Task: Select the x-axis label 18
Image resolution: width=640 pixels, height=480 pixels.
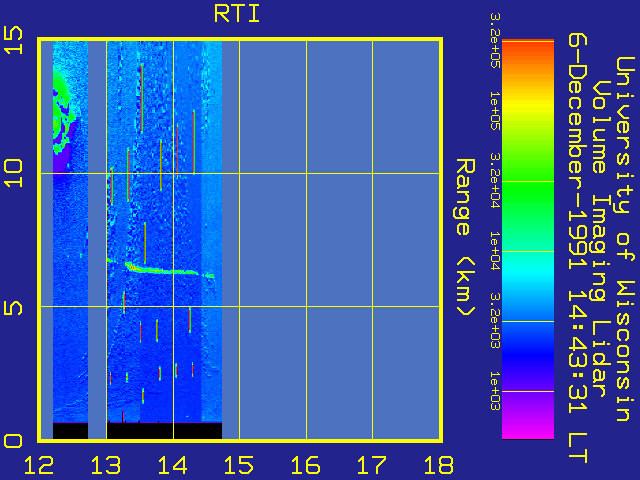Action: click(439, 465)
